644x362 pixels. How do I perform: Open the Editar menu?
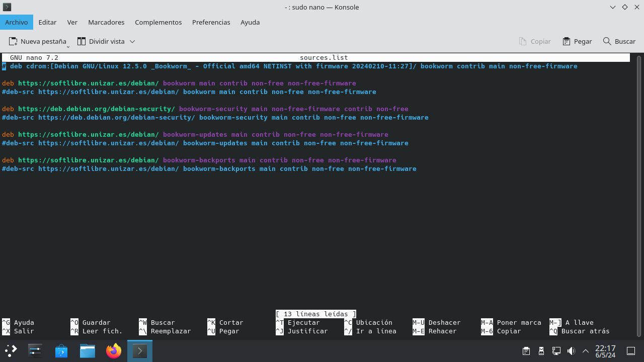pos(47,22)
